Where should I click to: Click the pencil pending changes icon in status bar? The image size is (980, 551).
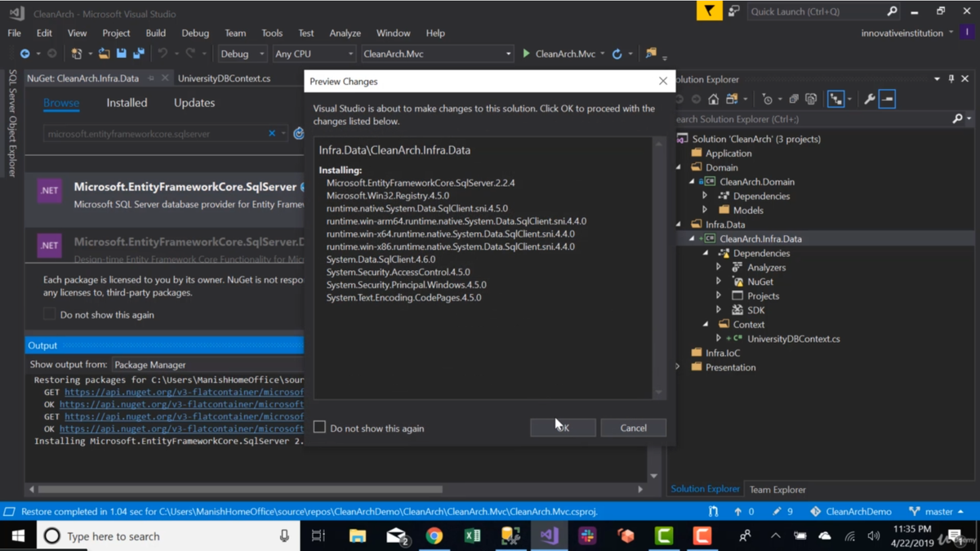(777, 512)
